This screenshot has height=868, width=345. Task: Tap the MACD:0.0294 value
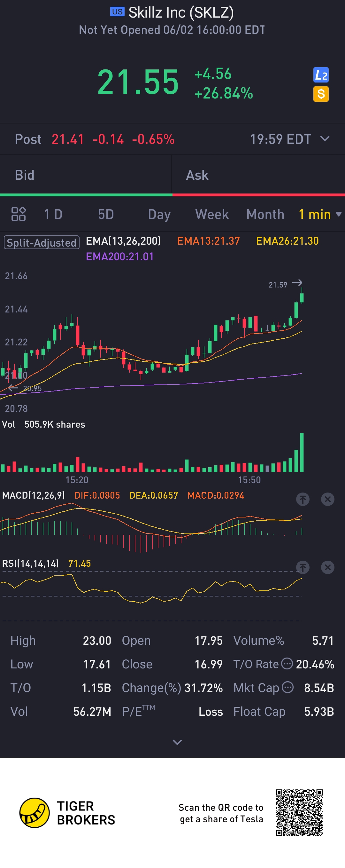coord(216,495)
